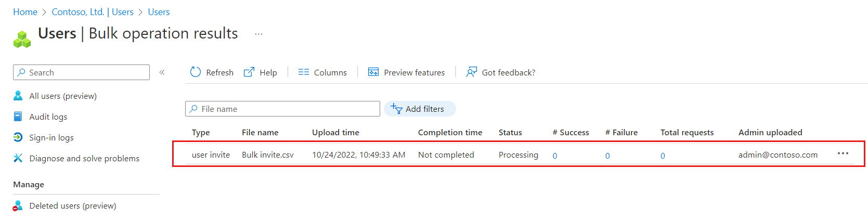
Task: Click the Got feedback person icon
Action: click(471, 72)
